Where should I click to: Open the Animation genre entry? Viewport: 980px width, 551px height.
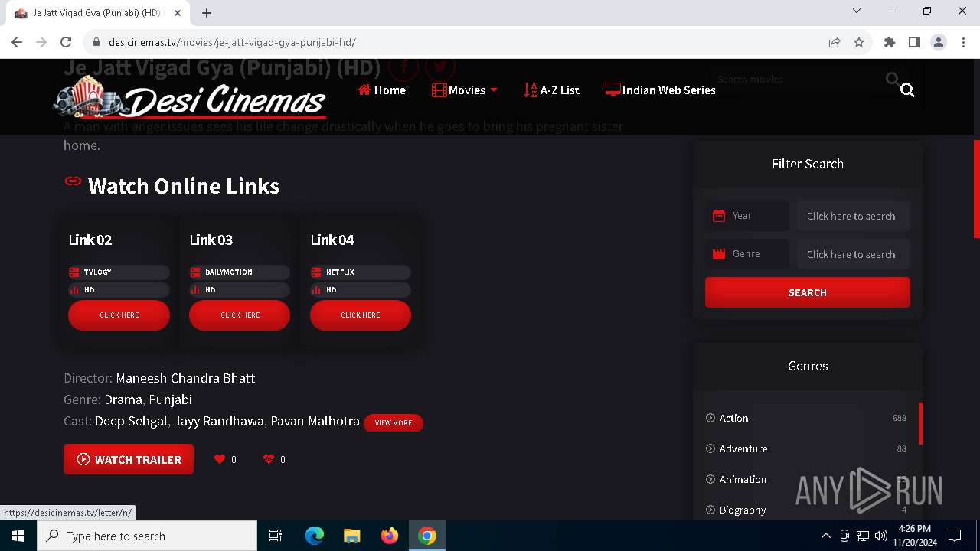click(x=743, y=479)
